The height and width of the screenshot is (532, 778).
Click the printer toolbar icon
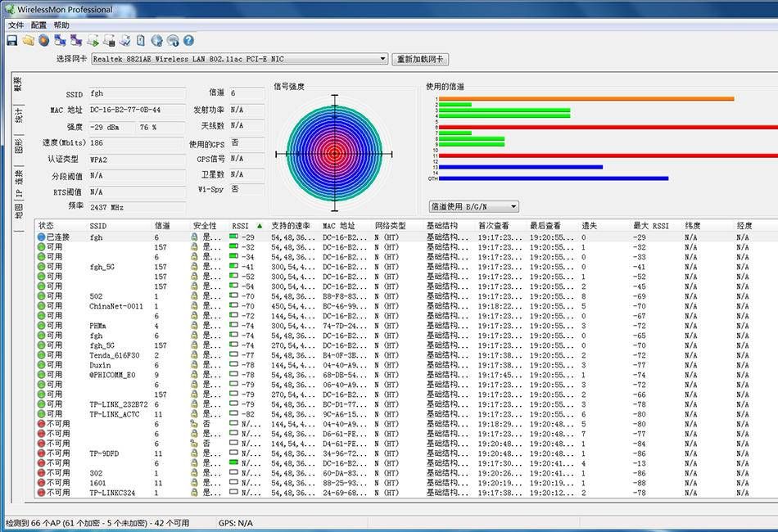point(124,40)
